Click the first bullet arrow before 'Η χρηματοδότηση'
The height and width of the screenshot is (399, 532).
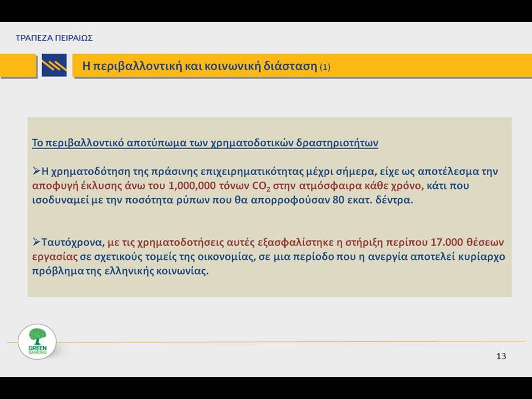[x=37, y=171]
